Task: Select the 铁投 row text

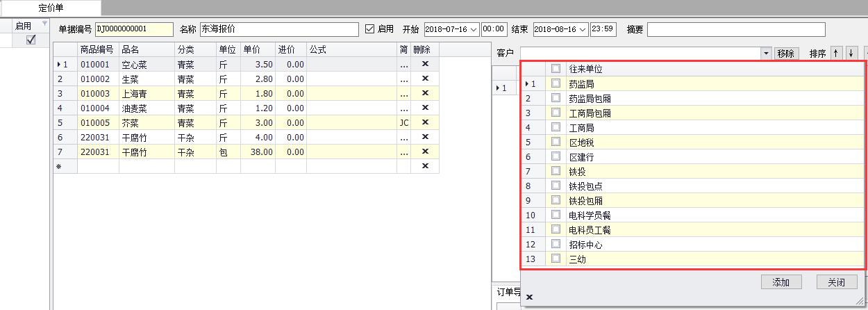Action: click(577, 171)
